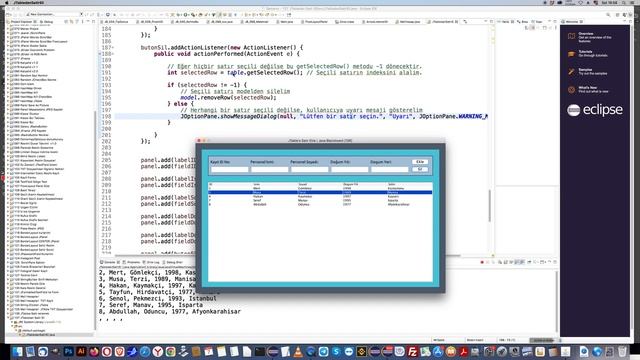The height and width of the screenshot is (360, 640).
Task: Click the editor vertical scrollbar thumb
Action: click(x=489, y=206)
